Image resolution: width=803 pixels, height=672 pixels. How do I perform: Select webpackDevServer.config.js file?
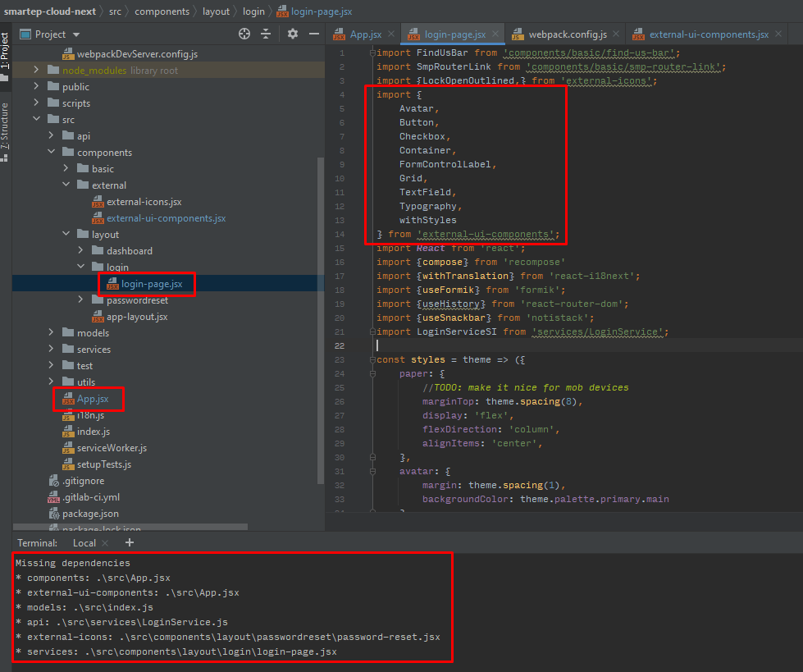point(137,54)
